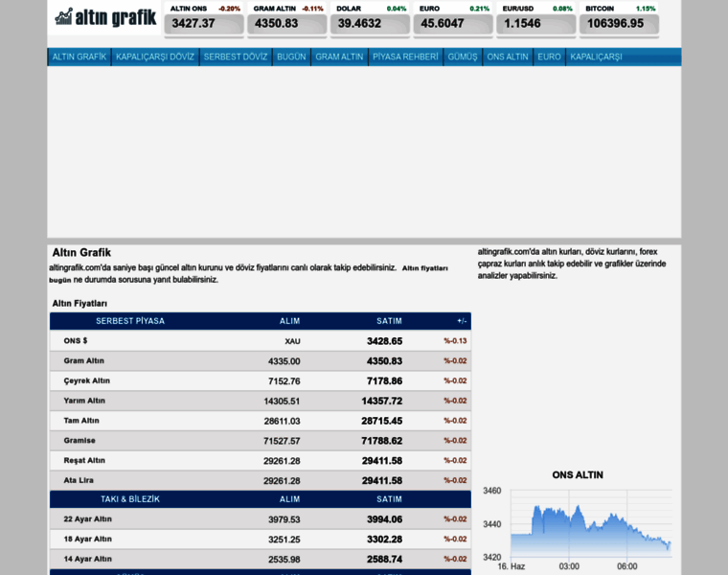Click the XAU cell in ONS row
728x575 pixels.
292,341
